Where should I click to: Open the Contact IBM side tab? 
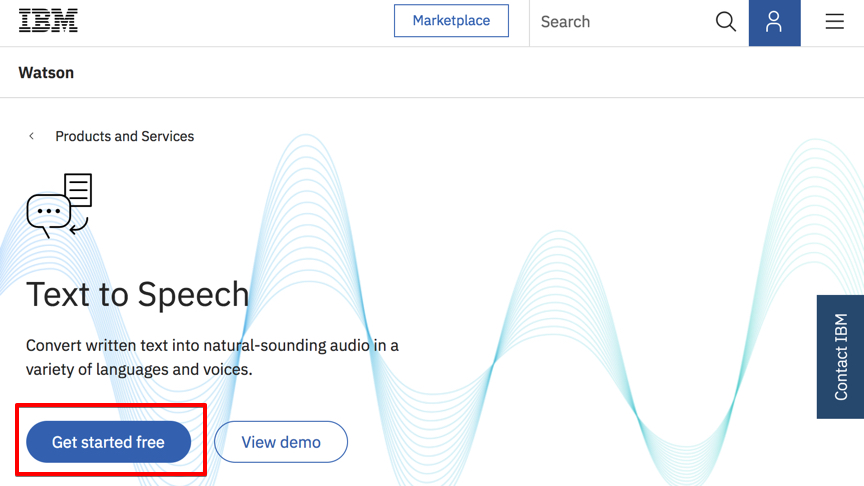click(x=840, y=357)
